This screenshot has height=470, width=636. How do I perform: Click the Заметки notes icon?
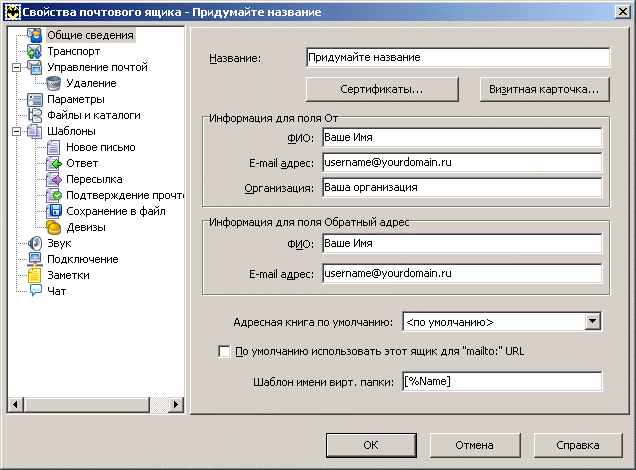tap(34, 275)
